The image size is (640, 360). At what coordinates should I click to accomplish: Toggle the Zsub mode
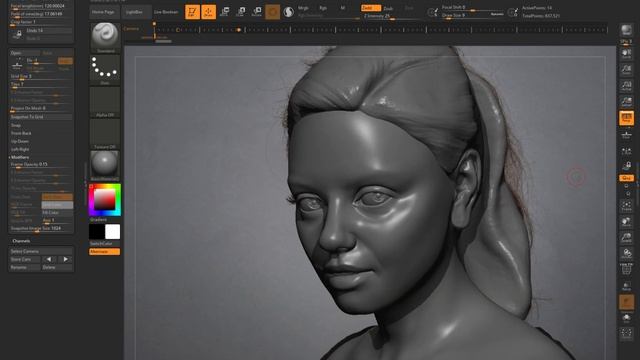(388, 8)
